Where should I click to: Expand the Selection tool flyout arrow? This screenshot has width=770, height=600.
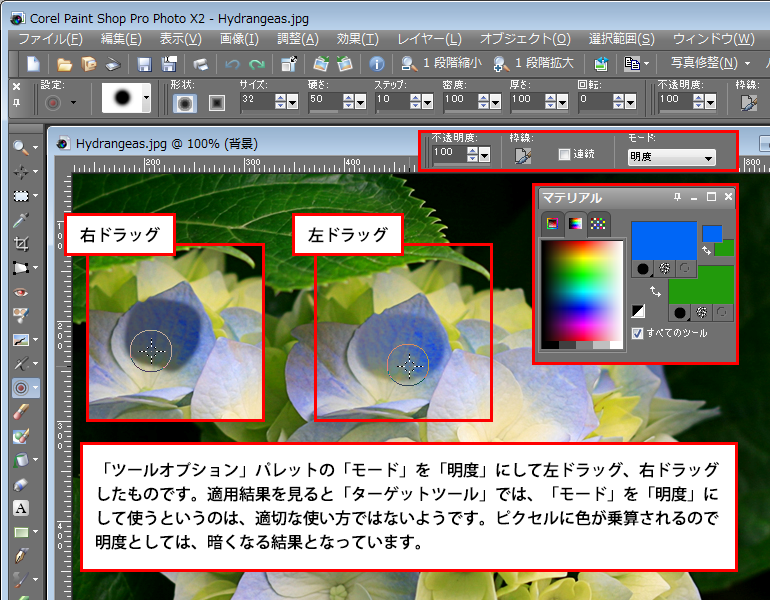(35, 196)
